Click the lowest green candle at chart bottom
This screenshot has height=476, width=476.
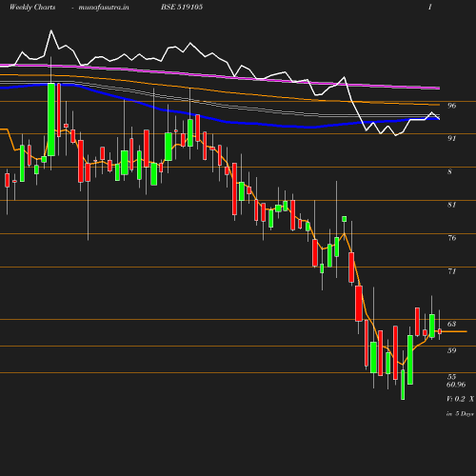(403, 385)
